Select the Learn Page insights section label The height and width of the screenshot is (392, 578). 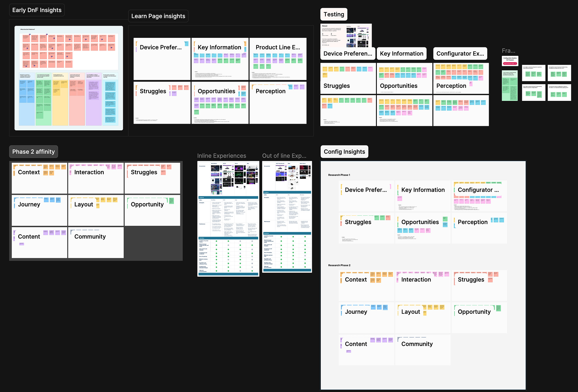point(158,16)
